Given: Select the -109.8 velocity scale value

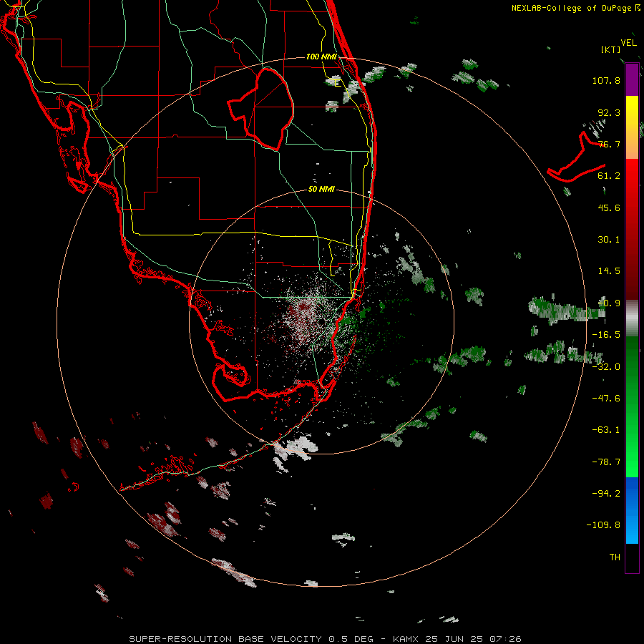Looking at the screenshot, I should tap(603, 525).
